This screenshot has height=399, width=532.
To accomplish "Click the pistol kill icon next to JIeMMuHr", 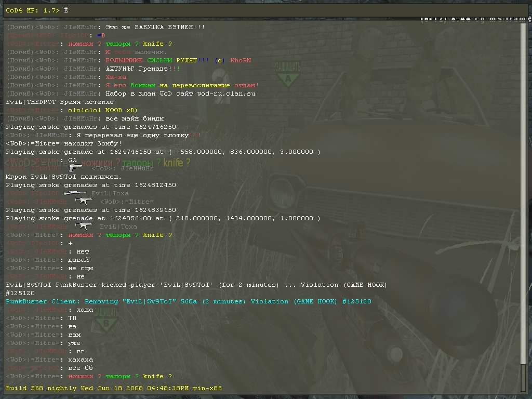I will pos(75,168).
